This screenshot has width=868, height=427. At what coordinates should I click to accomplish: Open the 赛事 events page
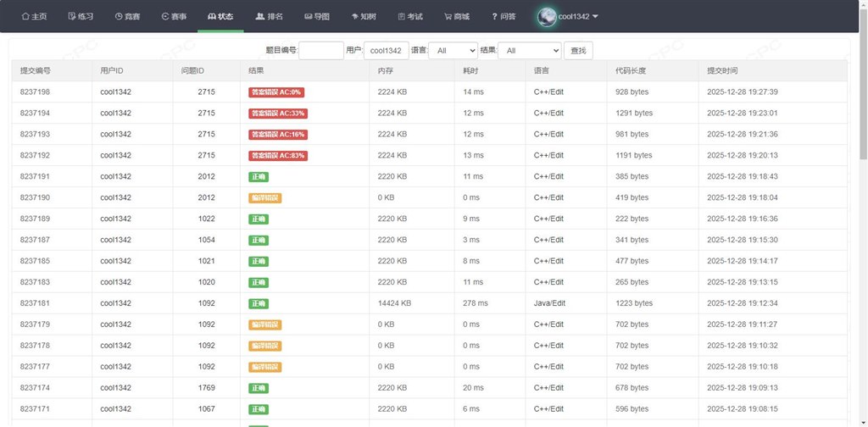(174, 16)
